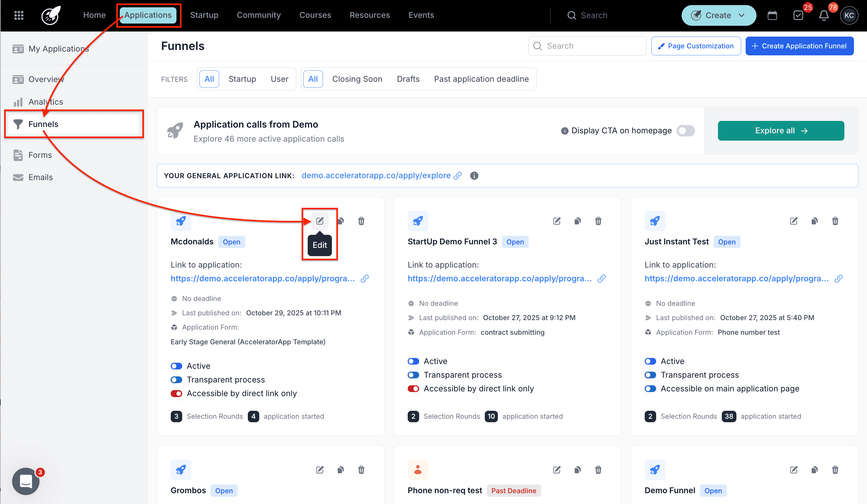
Task: Toggle Active switch on the Mcdonalds funnel
Action: [176, 366]
